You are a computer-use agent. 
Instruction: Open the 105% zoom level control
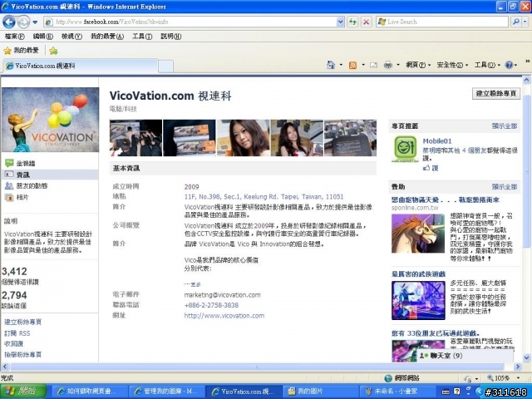coord(503,377)
